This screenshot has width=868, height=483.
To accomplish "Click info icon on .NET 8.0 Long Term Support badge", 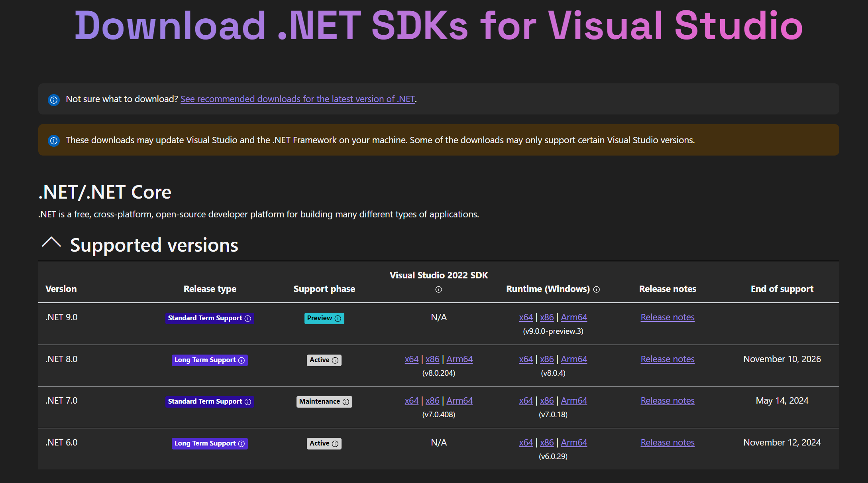I will [242, 360].
